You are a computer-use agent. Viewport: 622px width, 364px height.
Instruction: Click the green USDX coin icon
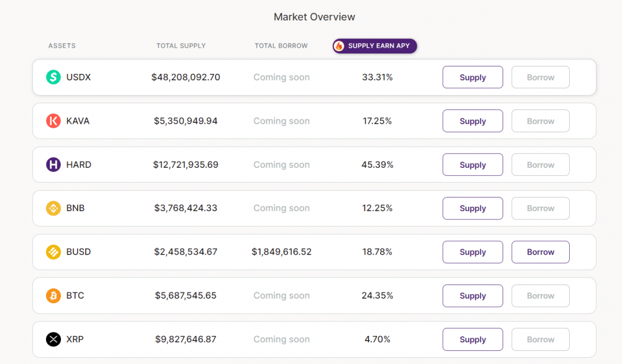[53, 78]
